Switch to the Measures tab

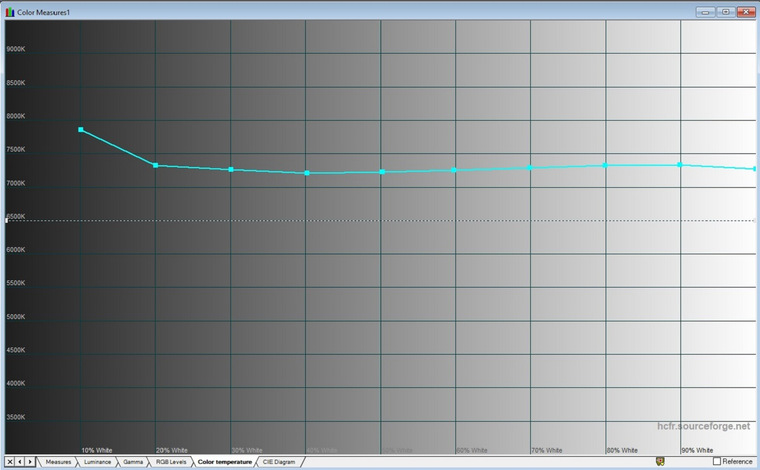click(58, 462)
